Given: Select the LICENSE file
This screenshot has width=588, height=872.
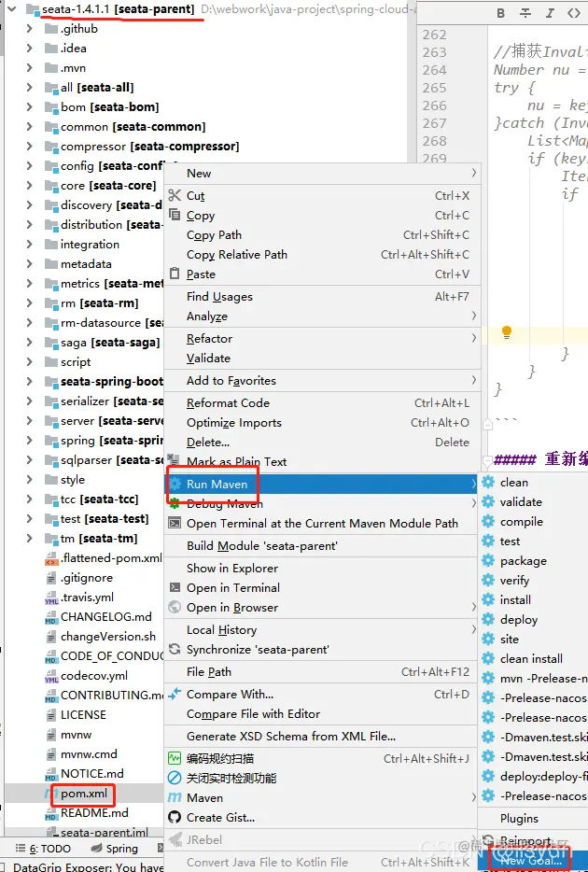Looking at the screenshot, I should 83,714.
